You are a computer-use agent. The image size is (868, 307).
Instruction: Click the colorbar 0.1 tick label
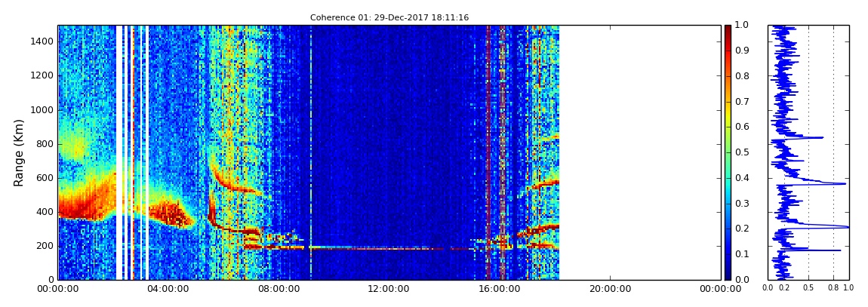[742, 254]
